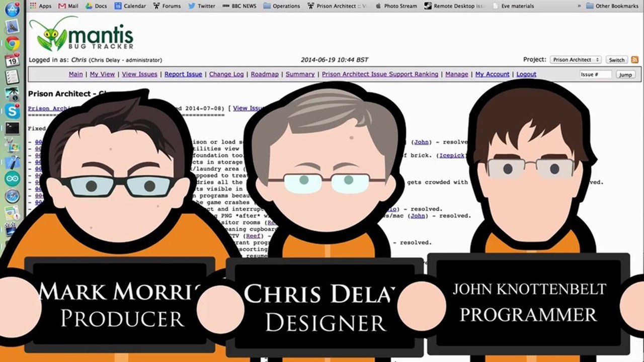644x362 pixels.
Task: Open the Manage menu link
Action: [457, 74]
